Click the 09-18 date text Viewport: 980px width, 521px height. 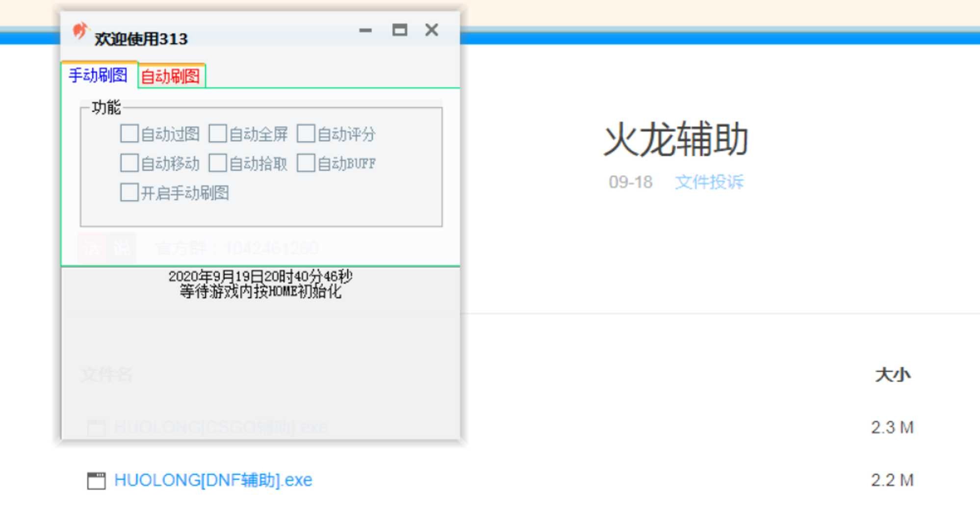click(631, 182)
